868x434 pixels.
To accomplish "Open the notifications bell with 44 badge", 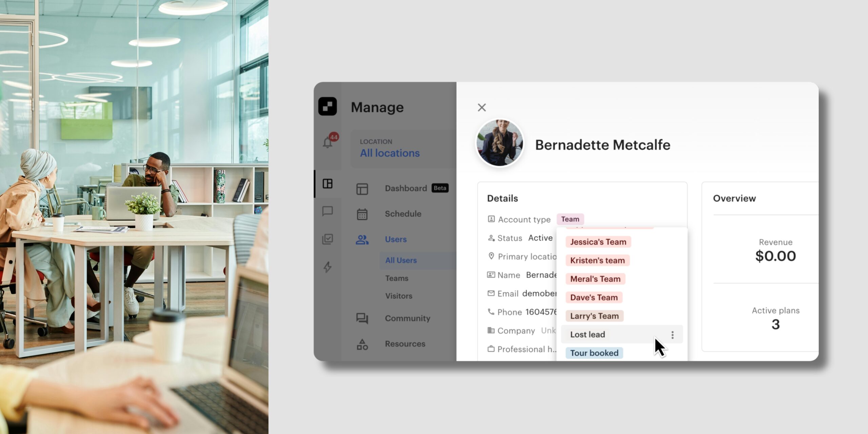I will [x=328, y=142].
